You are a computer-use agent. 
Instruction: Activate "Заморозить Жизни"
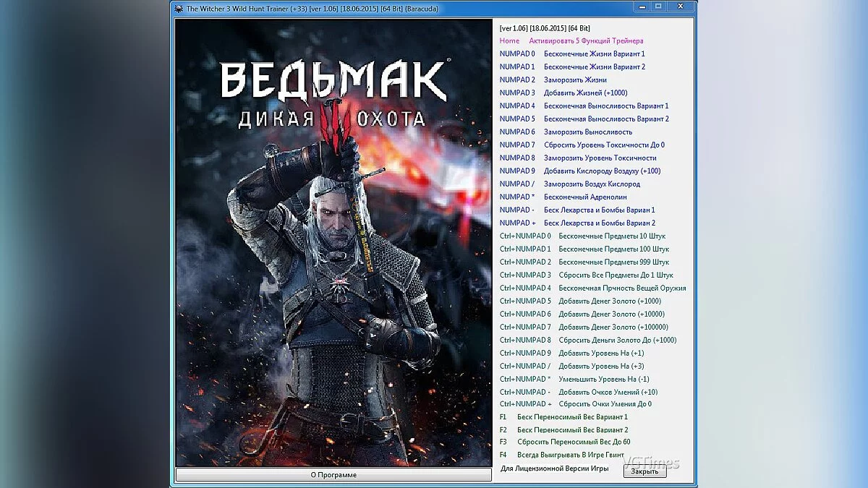576,80
